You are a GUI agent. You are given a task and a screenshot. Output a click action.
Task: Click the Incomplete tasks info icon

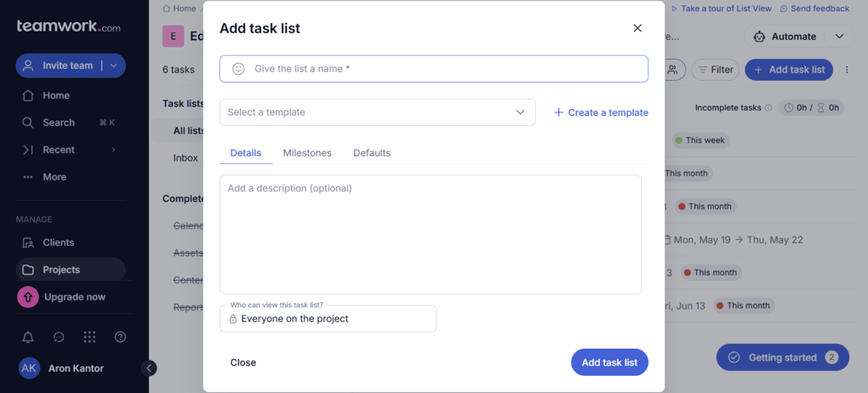pos(768,108)
